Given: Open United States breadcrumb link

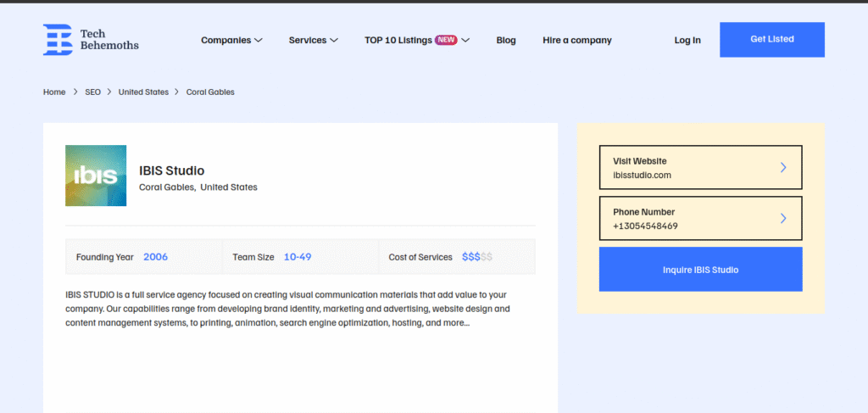Looking at the screenshot, I should click(143, 92).
